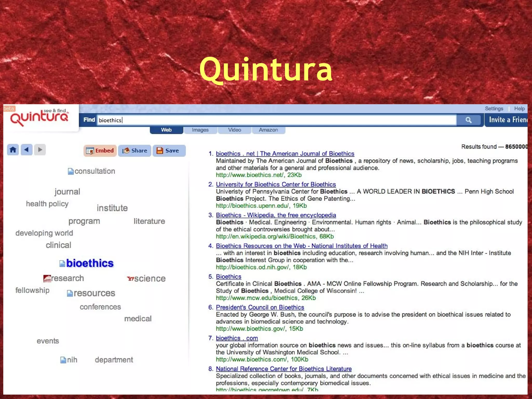Click the Results found count text
This screenshot has height=399, width=532.
click(x=494, y=147)
